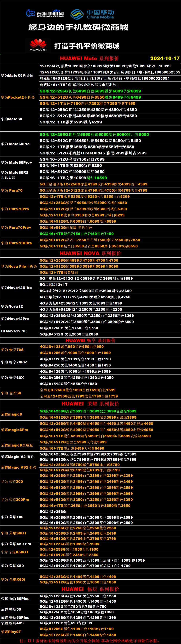181x644 pixels.
Task: Click the yellow date '2024-10-17'
Action: click(165, 59)
